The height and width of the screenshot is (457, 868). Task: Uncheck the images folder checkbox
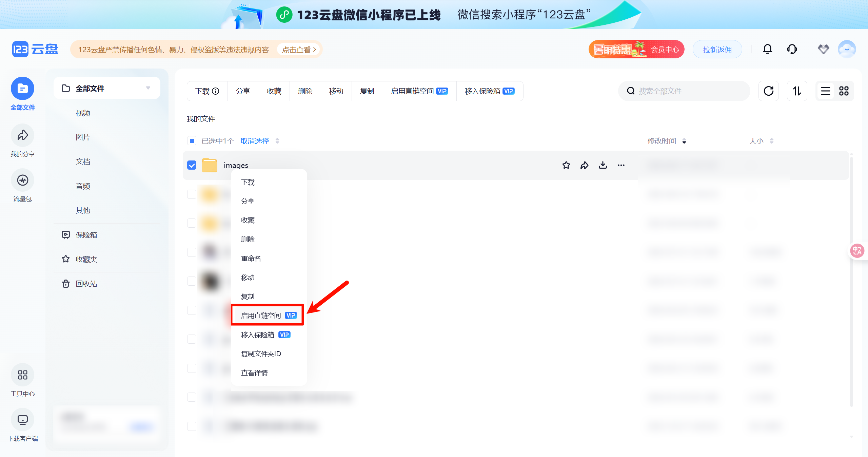click(x=192, y=165)
